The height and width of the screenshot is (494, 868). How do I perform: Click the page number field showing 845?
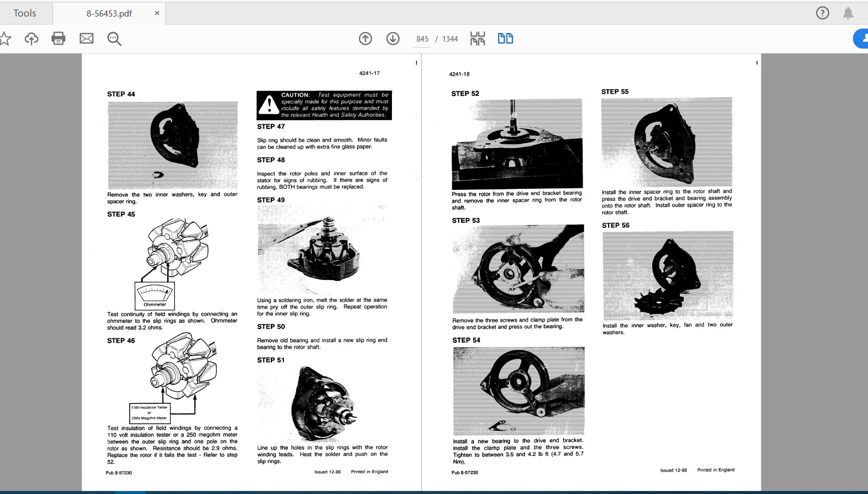tap(422, 39)
